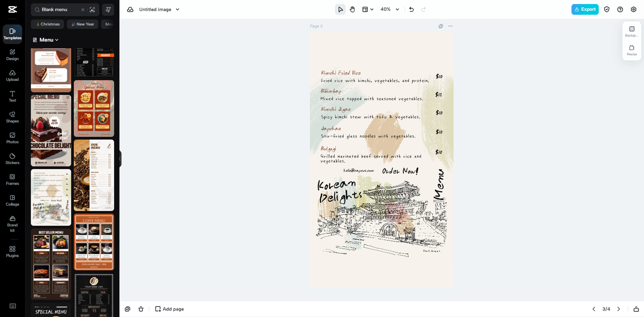Select the Best Seller Menu template
Screen dimensions: 644x317
pos(51,264)
